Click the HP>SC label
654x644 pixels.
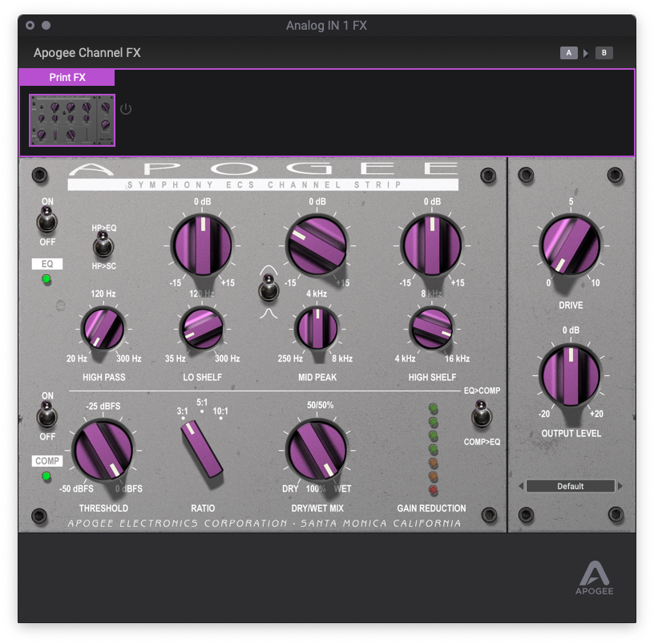coord(104,266)
